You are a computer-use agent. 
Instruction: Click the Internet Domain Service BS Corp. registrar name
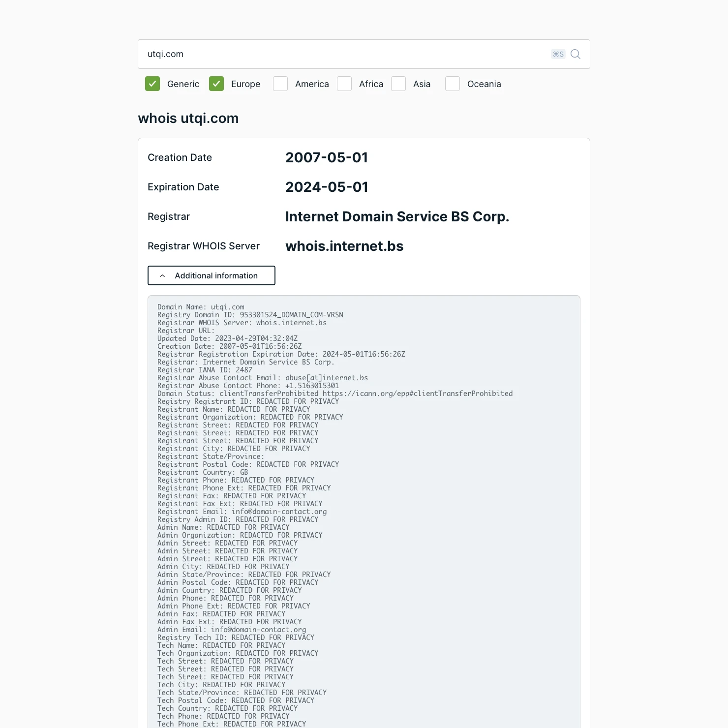[x=397, y=216]
